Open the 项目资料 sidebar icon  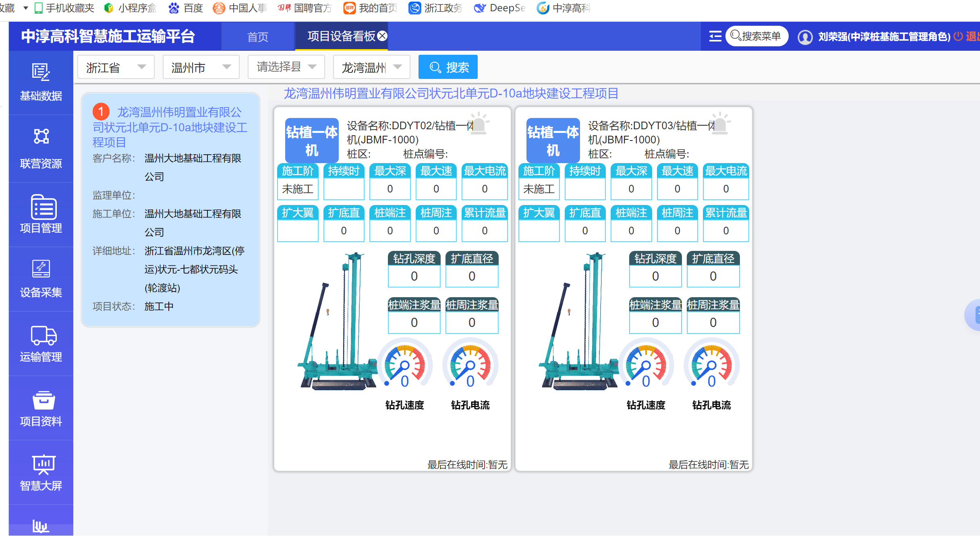(x=43, y=400)
